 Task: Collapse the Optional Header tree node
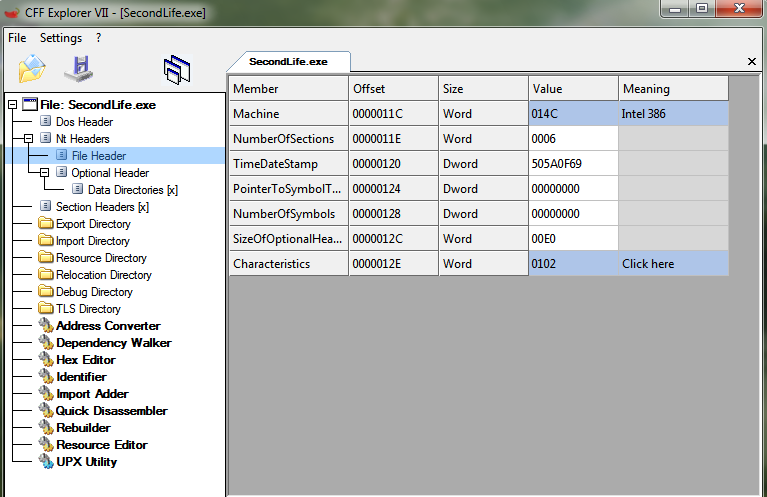coord(45,172)
